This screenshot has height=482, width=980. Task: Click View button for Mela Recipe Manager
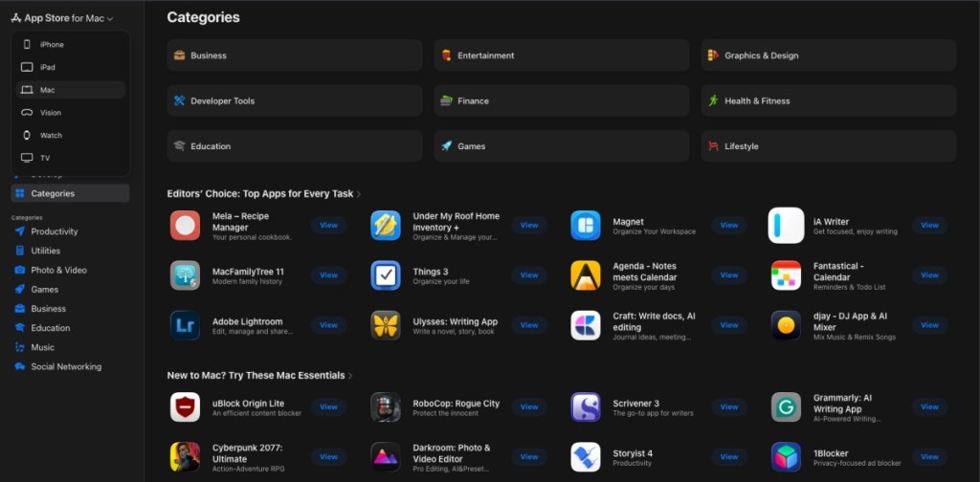[x=329, y=226]
